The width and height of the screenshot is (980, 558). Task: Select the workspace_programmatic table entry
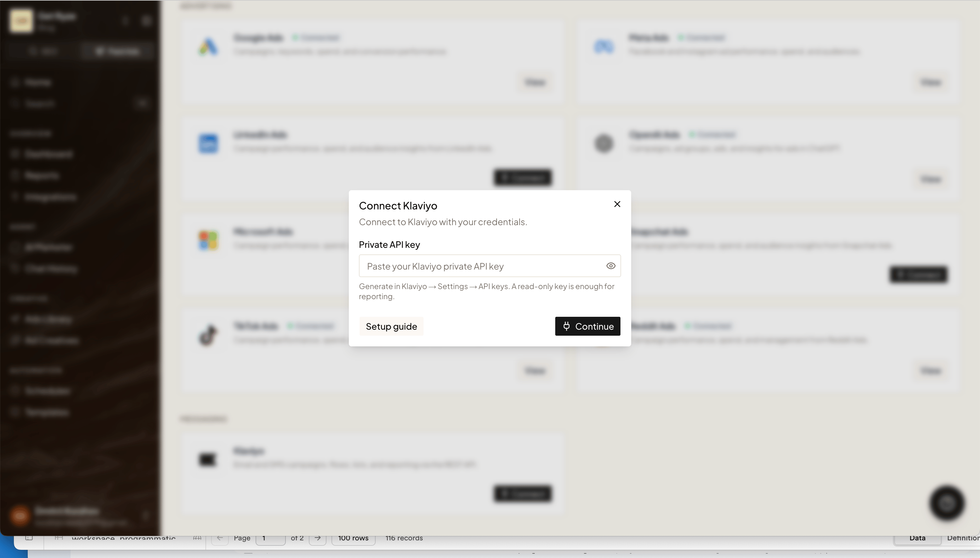124,538
